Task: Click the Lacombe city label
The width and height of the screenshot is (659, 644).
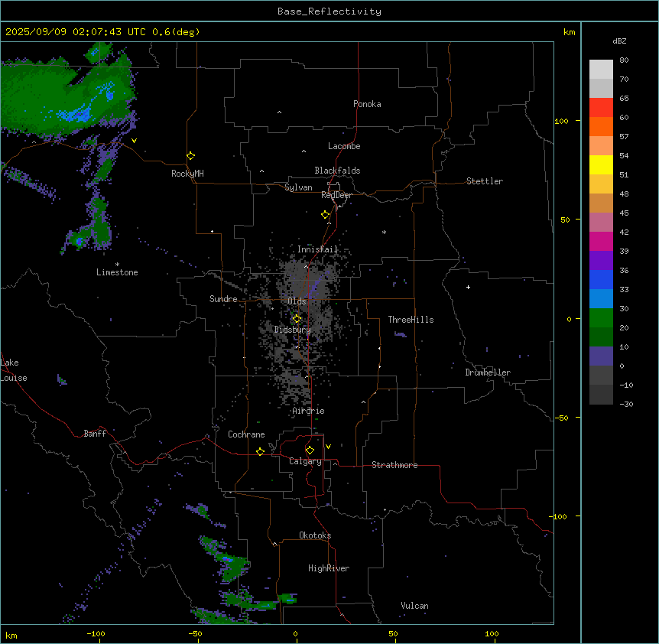Action: (344, 146)
